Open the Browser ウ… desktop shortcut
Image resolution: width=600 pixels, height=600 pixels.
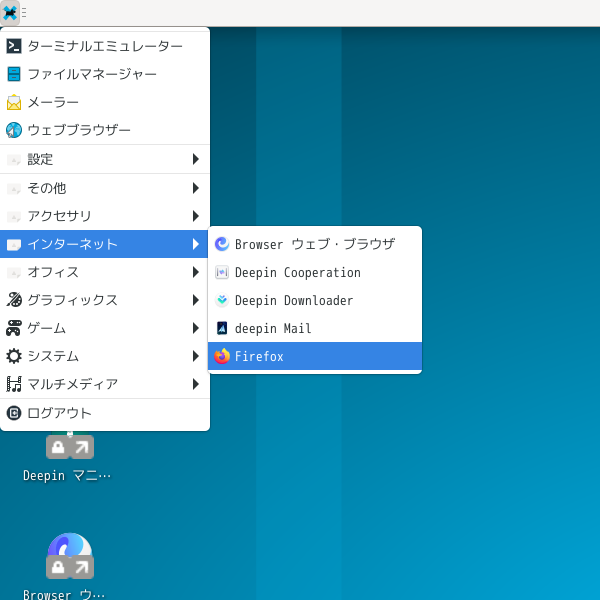click(x=70, y=566)
